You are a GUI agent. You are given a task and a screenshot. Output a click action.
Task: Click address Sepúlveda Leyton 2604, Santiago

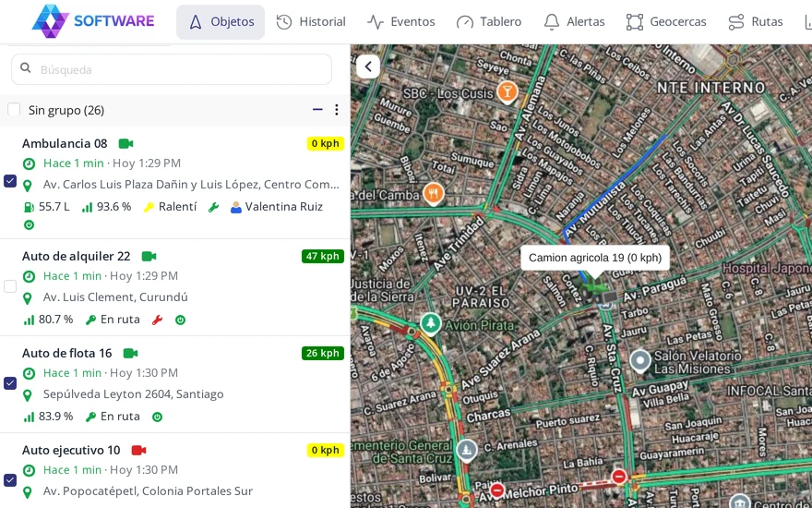pos(134,394)
